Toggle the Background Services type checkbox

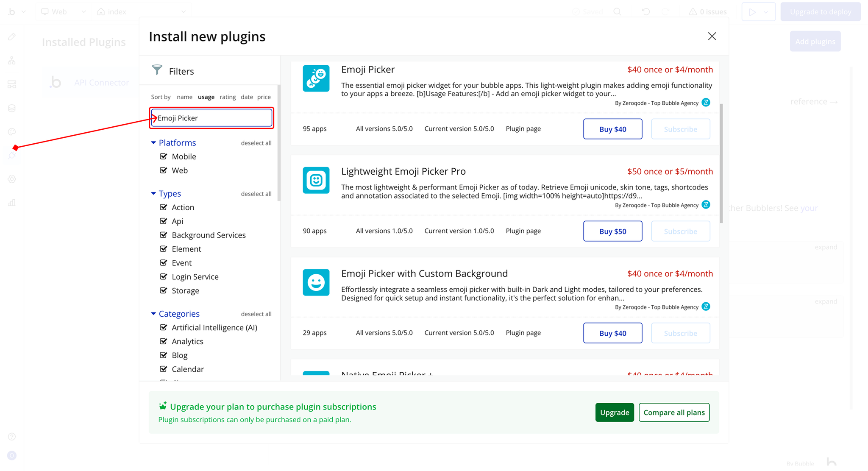coord(164,235)
